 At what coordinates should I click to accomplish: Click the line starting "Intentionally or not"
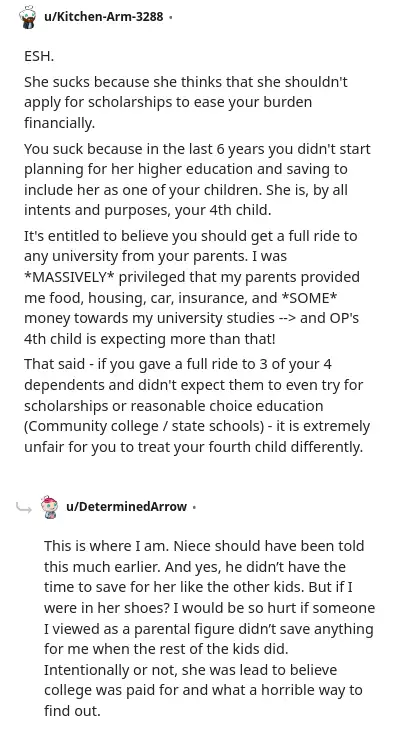coord(190,670)
